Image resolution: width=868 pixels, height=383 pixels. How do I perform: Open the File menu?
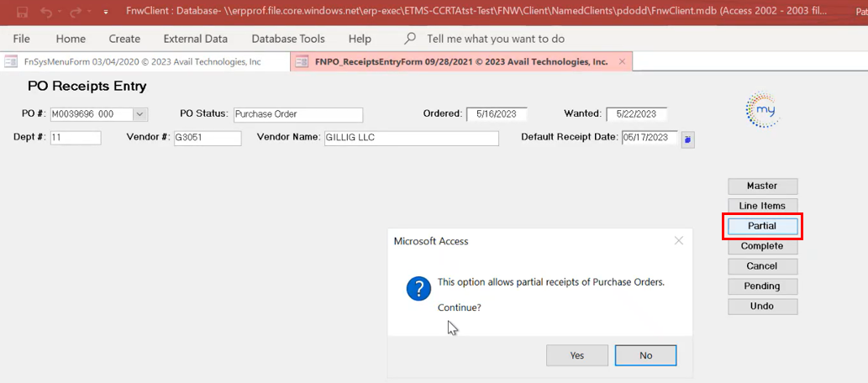tap(22, 39)
